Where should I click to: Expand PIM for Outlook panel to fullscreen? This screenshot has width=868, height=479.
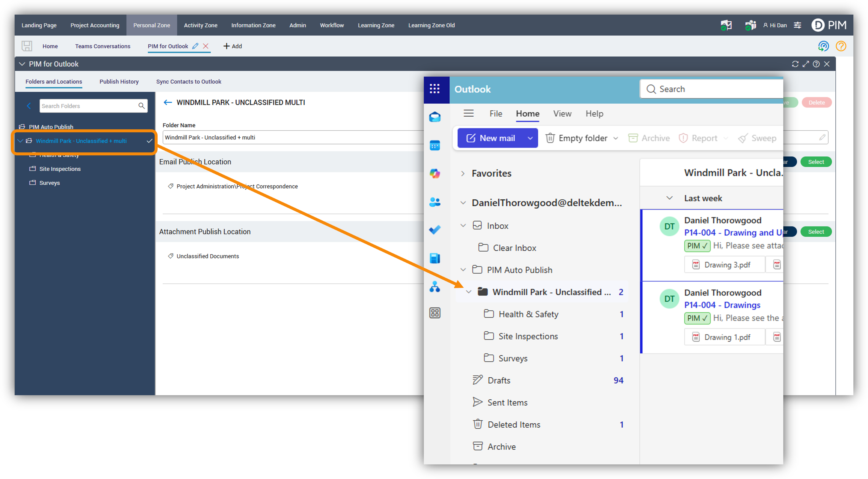tap(806, 64)
